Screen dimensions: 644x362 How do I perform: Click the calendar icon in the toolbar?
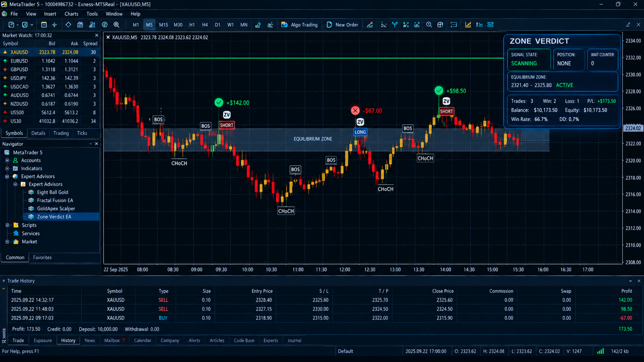click(x=44, y=25)
